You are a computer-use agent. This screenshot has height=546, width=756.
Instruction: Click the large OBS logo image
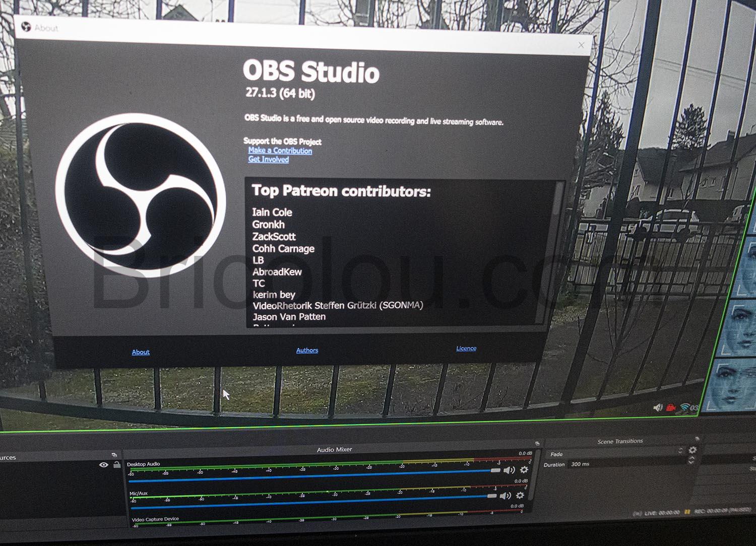point(141,195)
